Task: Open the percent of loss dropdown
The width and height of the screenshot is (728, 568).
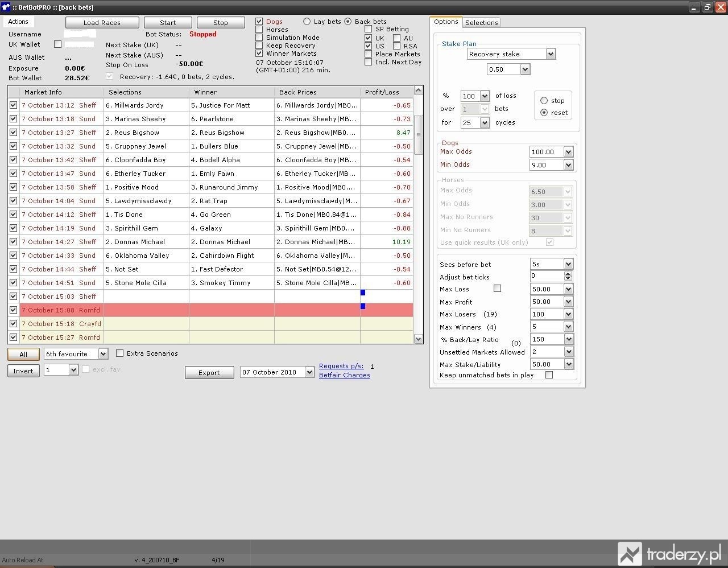Action: pos(485,96)
